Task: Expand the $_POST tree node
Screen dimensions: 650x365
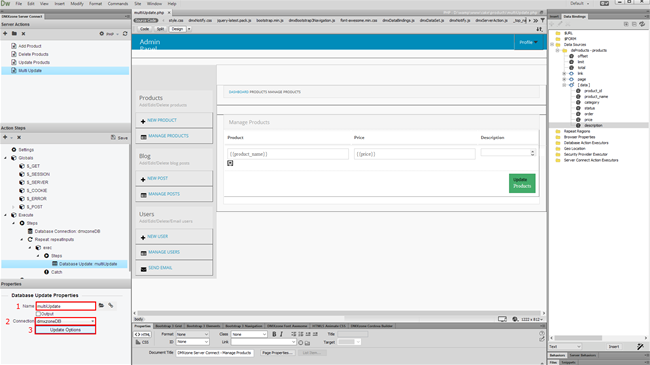Action: click(x=13, y=207)
